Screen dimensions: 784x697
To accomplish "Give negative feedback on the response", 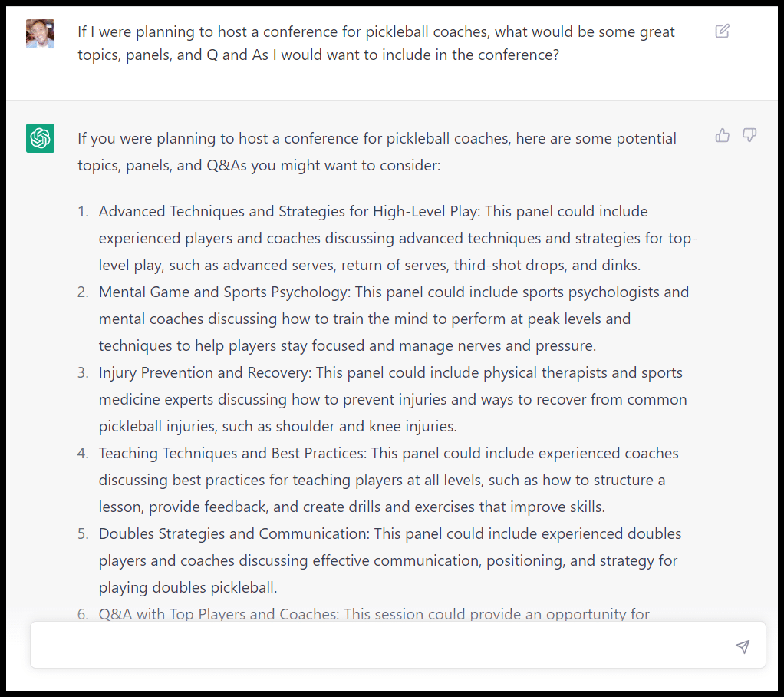I will 749,134.
